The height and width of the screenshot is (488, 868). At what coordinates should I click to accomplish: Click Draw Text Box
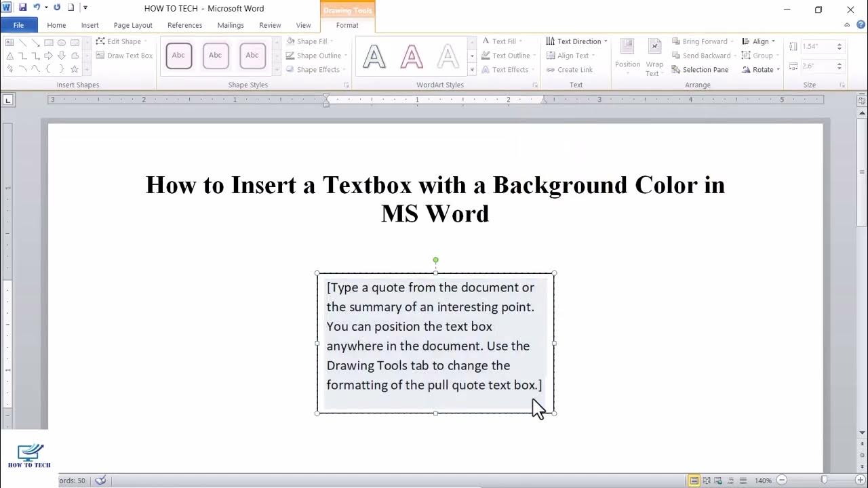click(124, 56)
